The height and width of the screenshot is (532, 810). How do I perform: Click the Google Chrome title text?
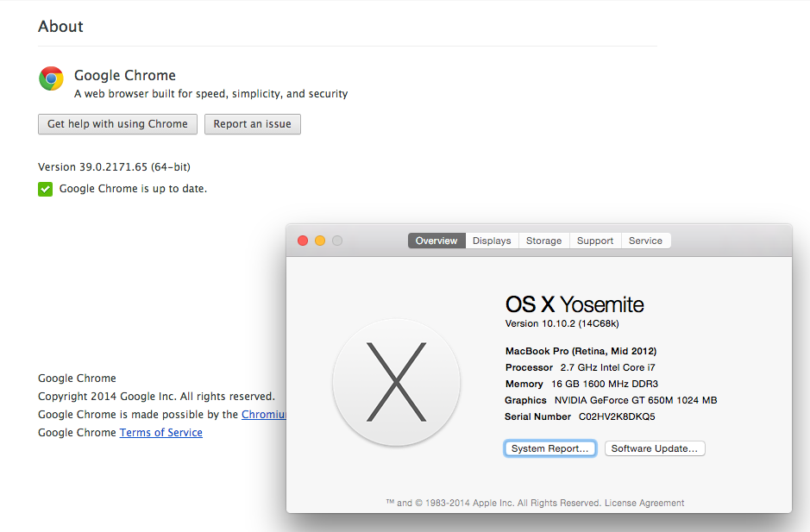point(125,75)
